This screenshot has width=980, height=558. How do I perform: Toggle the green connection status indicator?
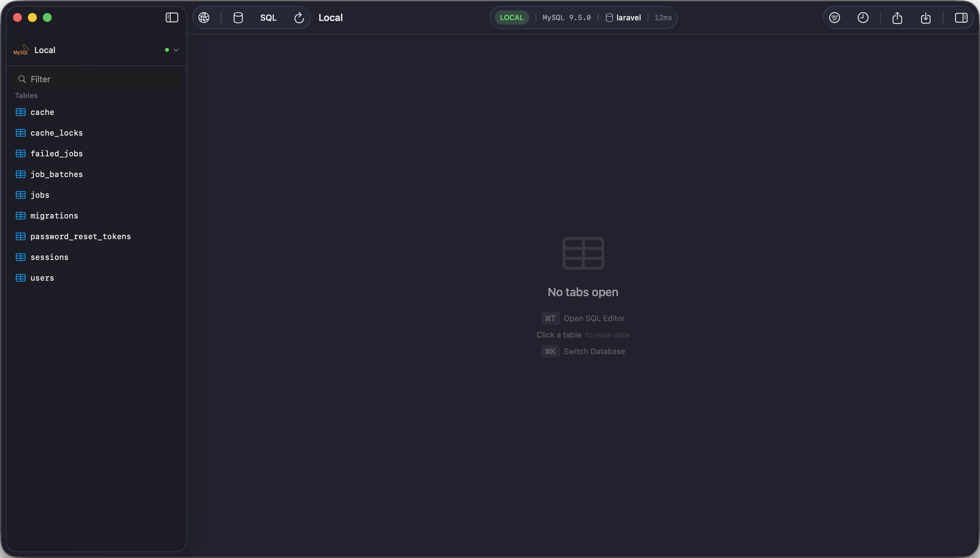coord(166,50)
